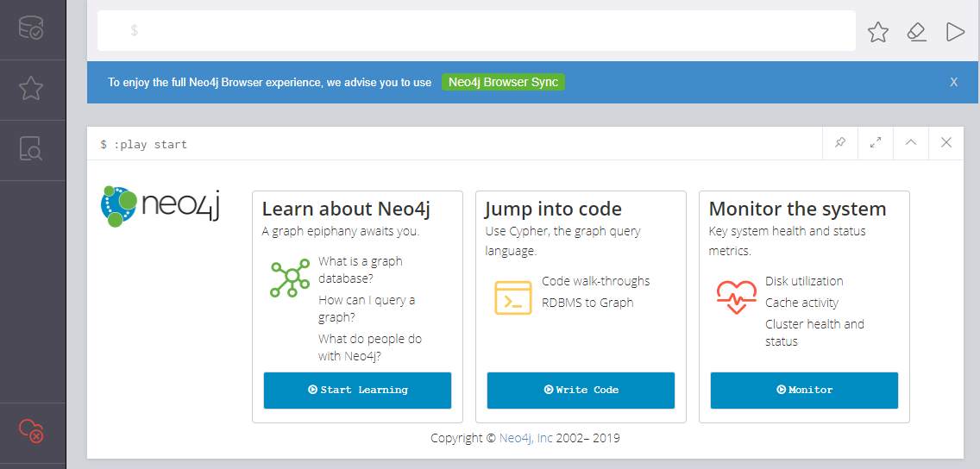Collapse the :play start frame
The image size is (980, 469).
pos(911,143)
